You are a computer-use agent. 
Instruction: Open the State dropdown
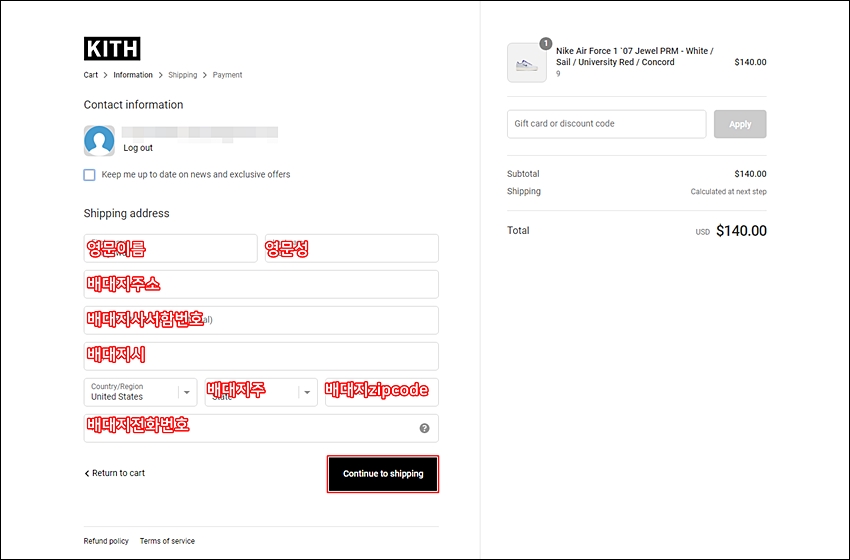pos(261,392)
